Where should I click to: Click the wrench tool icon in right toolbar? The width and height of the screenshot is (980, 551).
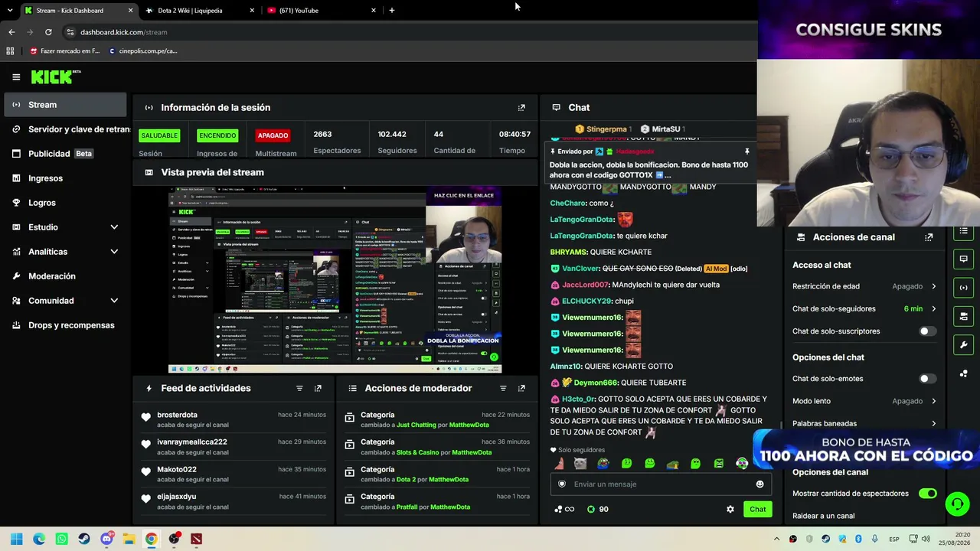(x=964, y=344)
